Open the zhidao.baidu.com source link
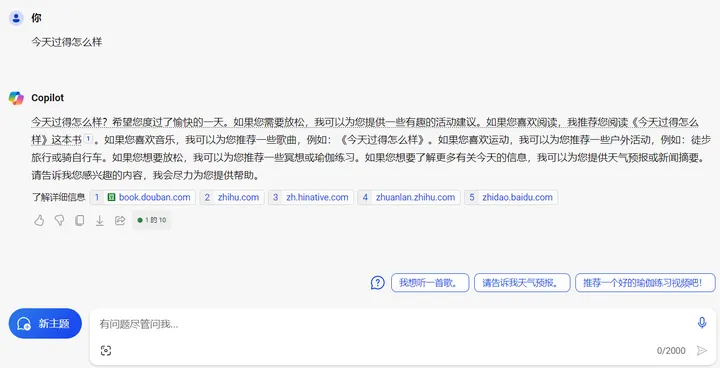Image resolution: width=720 pixels, height=368 pixels. 511,197
